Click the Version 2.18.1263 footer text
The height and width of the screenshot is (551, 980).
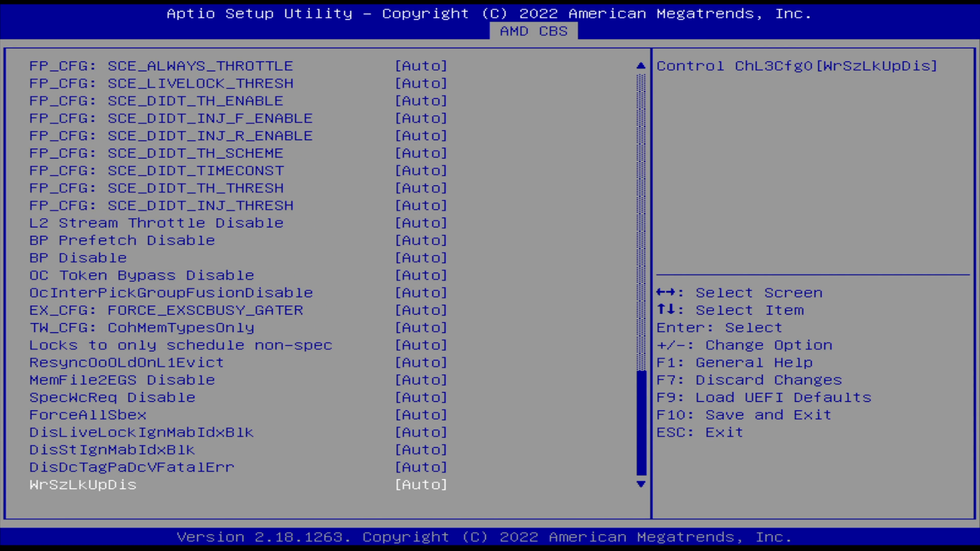pos(484,537)
